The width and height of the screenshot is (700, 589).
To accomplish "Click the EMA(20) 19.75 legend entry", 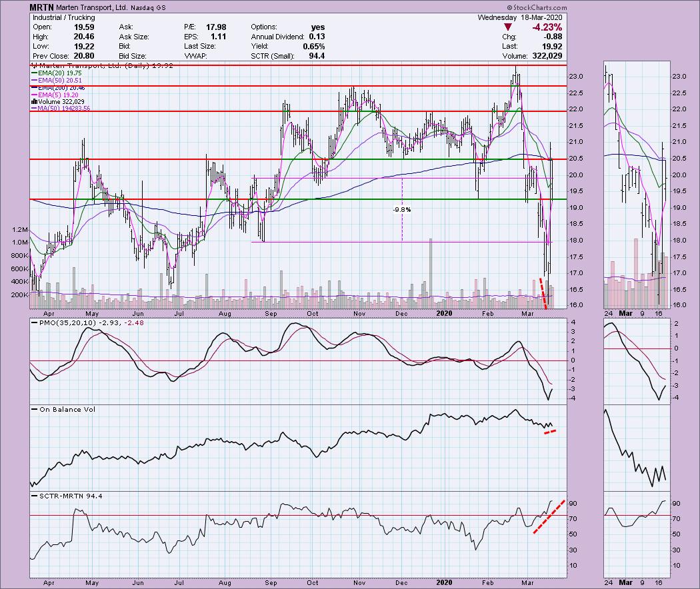I will (56, 73).
